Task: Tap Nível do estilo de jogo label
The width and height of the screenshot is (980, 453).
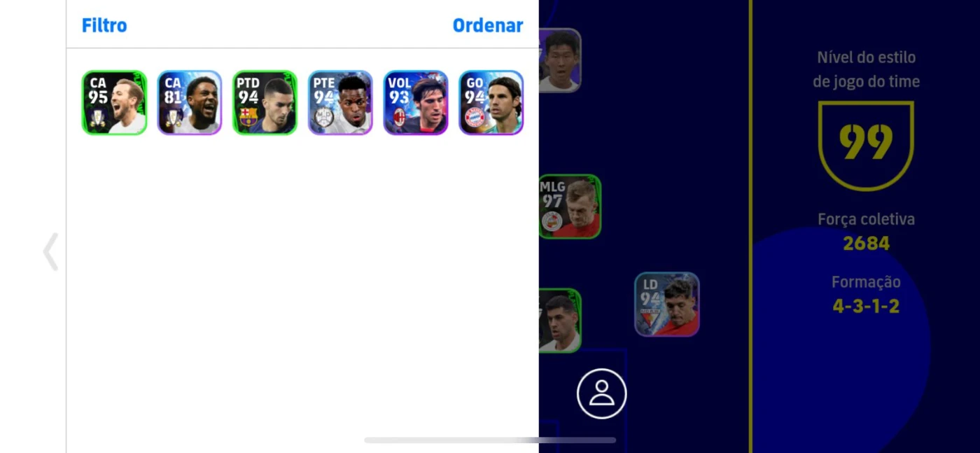Action: pos(866,69)
